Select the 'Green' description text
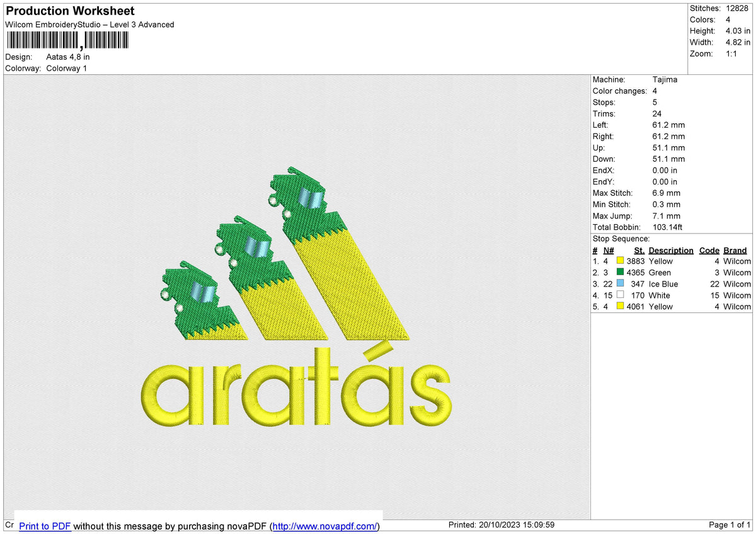The width and height of the screenshot is (756, 534). 660,273
